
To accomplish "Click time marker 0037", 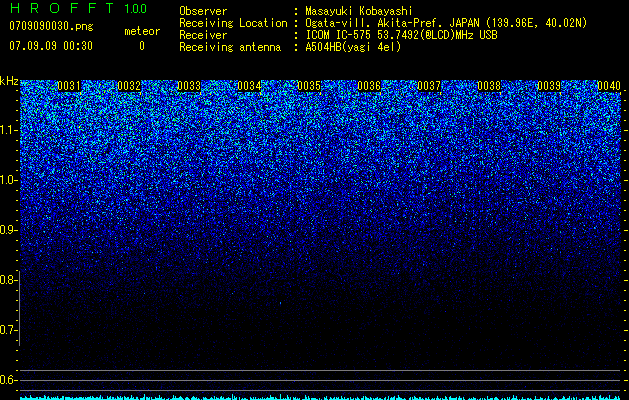I will click(x=429, y=86).
